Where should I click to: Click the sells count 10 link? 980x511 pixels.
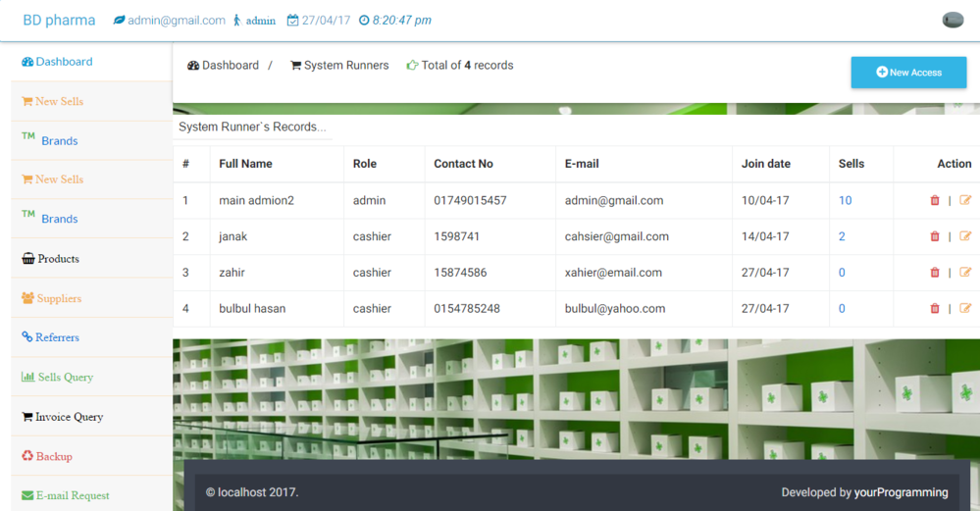pyautogui.click(x=845, y=201)
